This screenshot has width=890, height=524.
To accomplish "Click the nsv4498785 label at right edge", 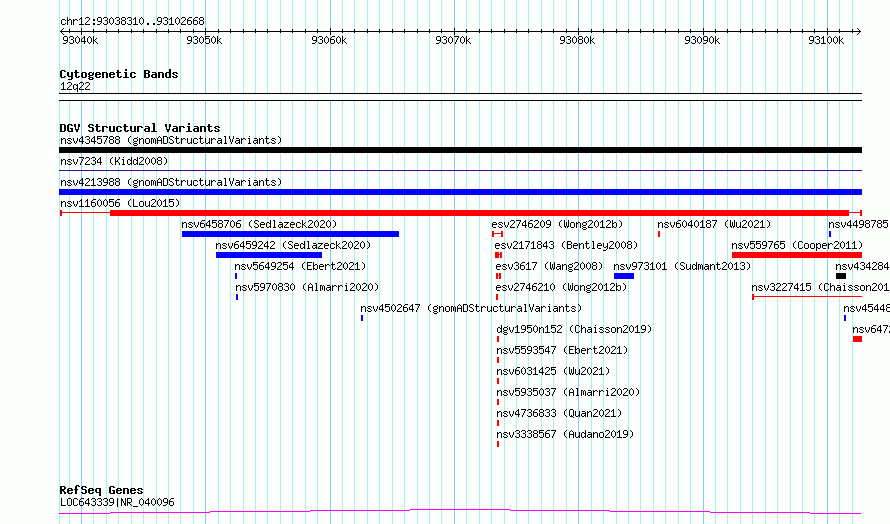I will click(858, 224).
